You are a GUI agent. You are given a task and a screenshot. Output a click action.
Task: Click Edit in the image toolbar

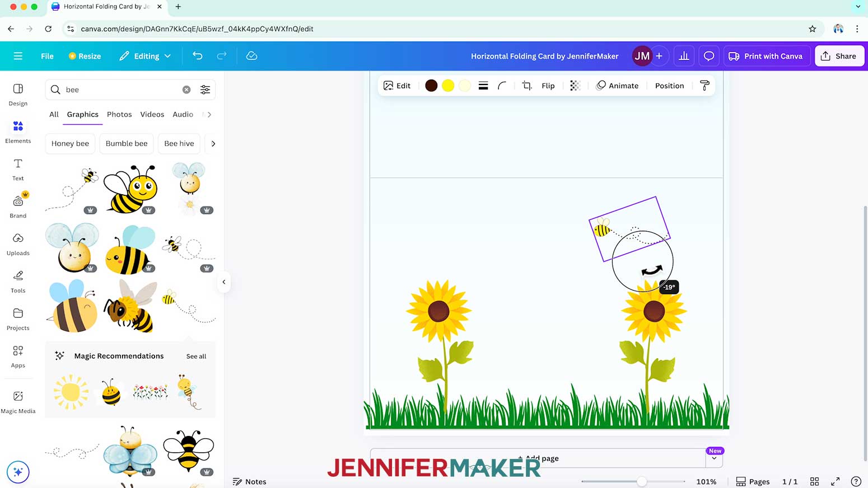(x=397, y=86)
